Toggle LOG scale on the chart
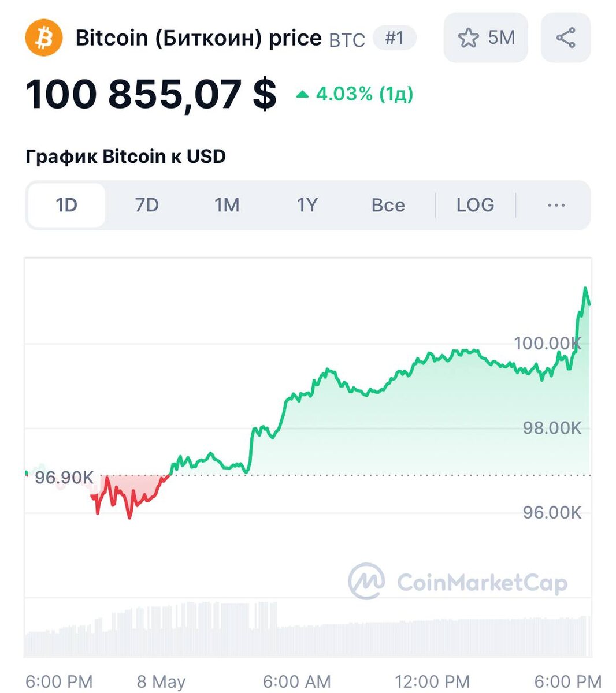616x693 pixels. (475, 205)
